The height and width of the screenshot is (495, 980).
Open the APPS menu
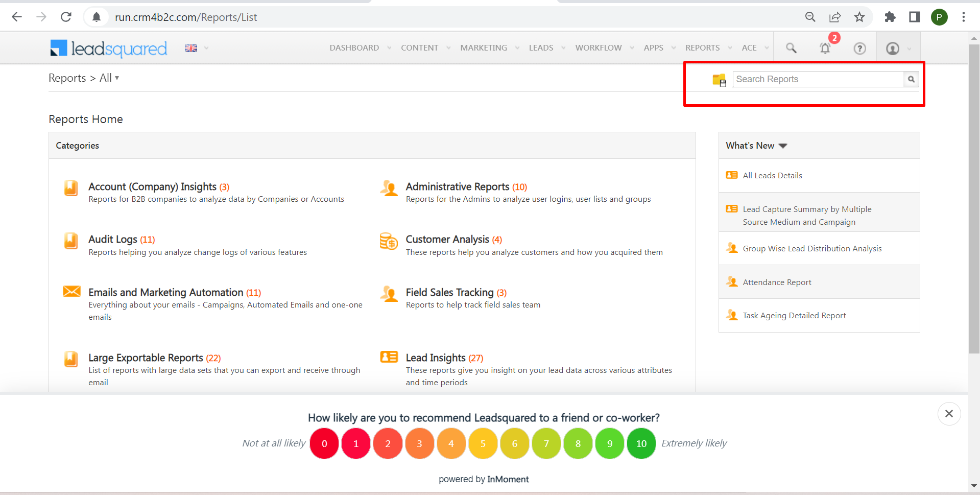(653, 48)
